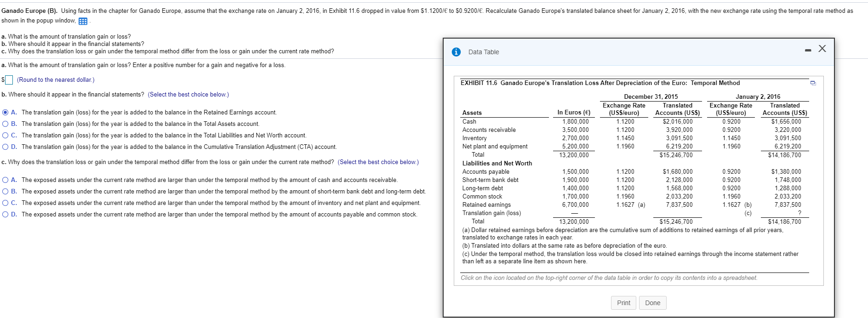868x318 pixels.
Task: Click the Cash January translated value $1,656,000
Action: click(786, 122)
